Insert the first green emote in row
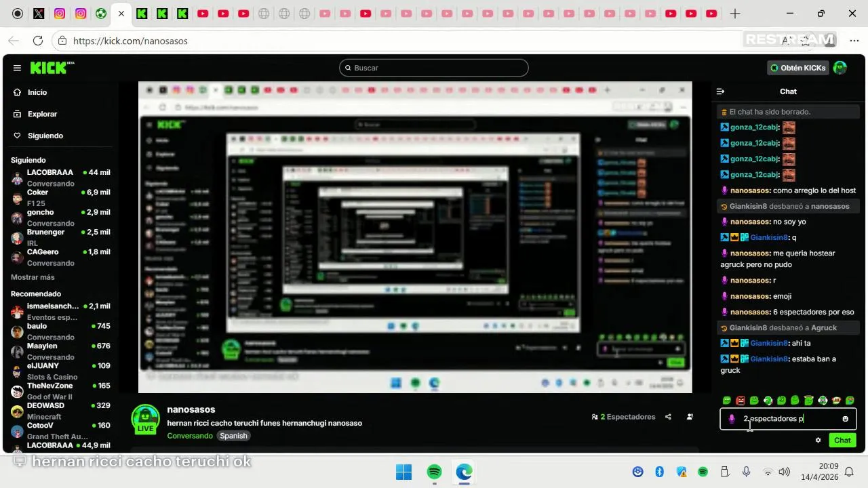This screenshot has height=488, width=868. [x=727, y=401]
